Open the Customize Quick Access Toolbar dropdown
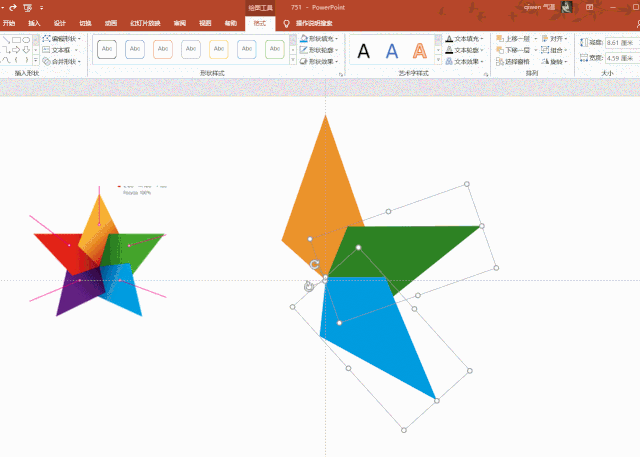The width and height of the screenshot is (640, 457). tap(42, 7)
